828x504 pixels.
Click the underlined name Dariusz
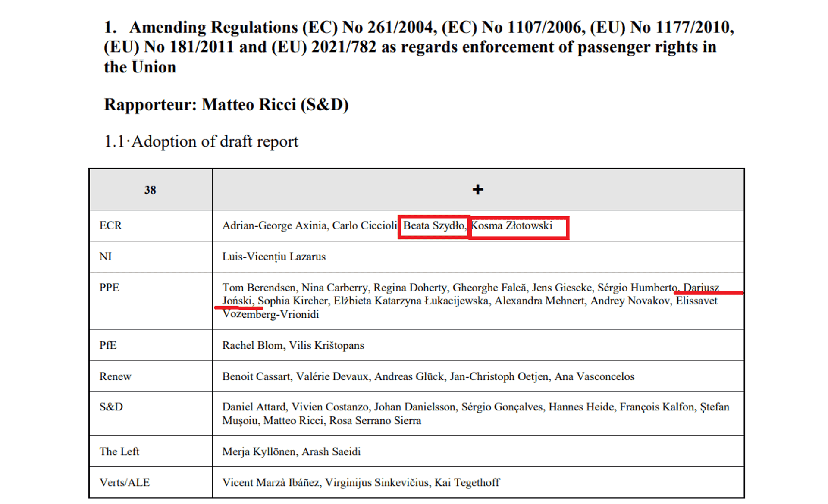click(701, 288)
